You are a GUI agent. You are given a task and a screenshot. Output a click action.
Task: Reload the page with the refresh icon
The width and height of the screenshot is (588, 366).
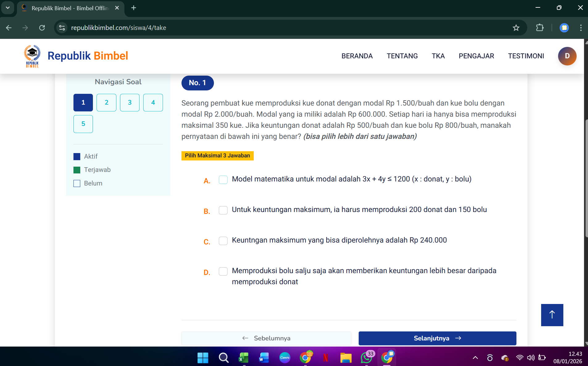click(x=42, y=28)
